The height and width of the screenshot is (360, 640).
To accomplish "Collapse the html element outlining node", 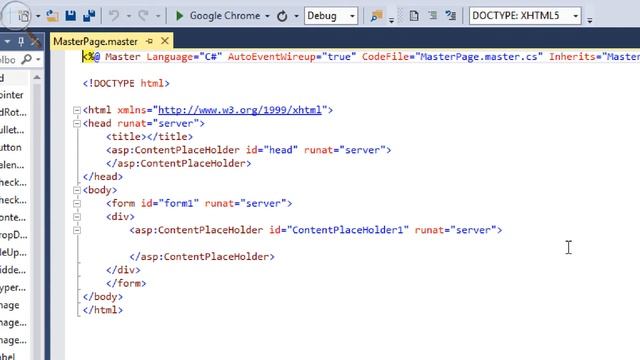I will [x=77, y=110].
